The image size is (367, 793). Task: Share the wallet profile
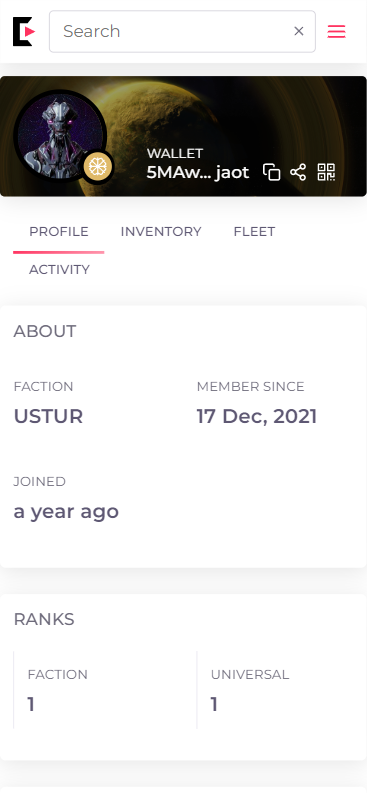[298, 172]
